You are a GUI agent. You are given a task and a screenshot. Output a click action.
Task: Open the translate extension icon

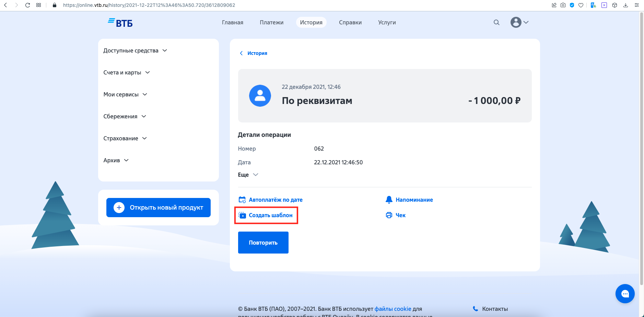(593, 5)
